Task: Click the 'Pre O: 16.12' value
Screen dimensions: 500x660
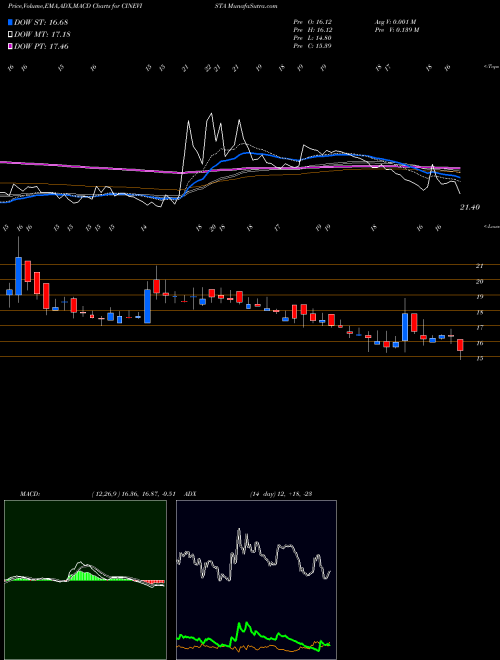Action: [313, 22]
